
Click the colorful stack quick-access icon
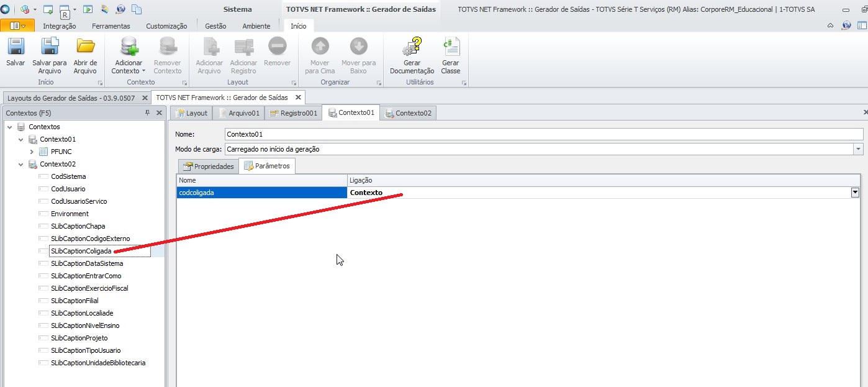[104, 9]
